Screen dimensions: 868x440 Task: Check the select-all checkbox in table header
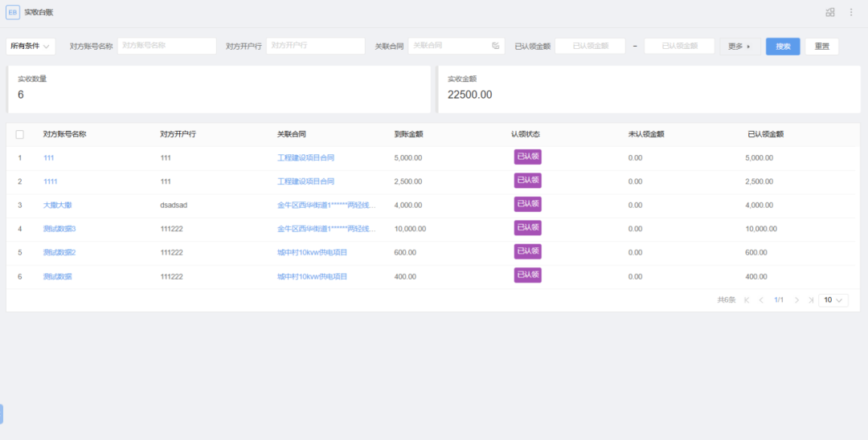(x=20, y=134)
